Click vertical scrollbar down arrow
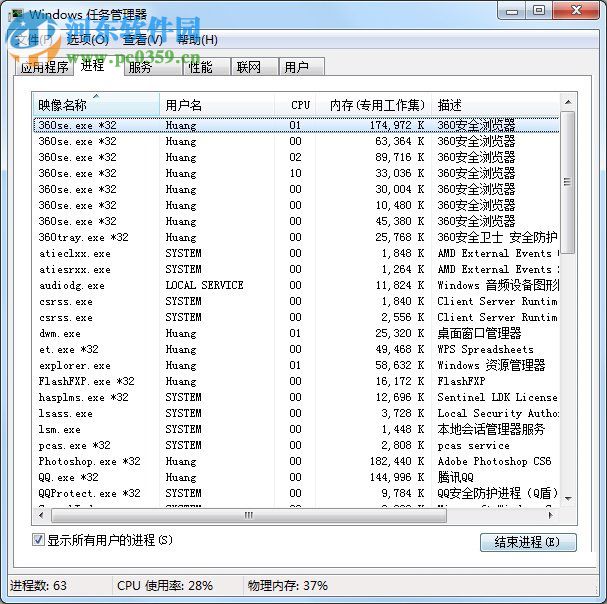The width and height of the screenshot is (607, 604). click(568, 499)
